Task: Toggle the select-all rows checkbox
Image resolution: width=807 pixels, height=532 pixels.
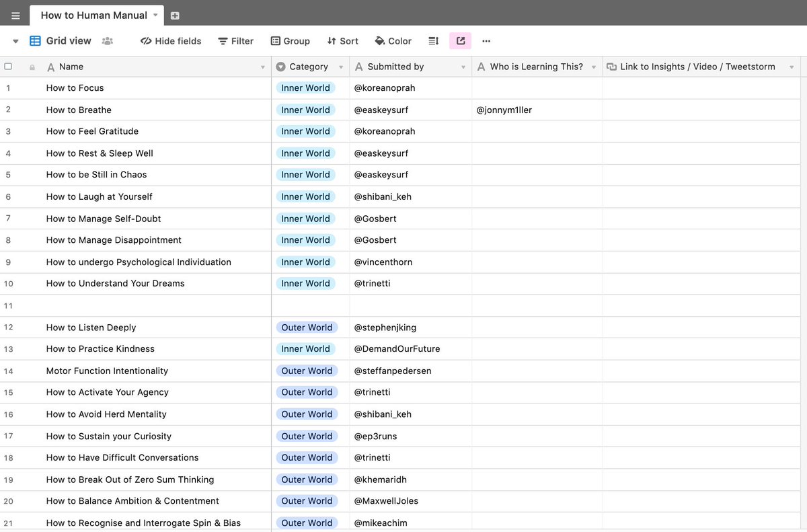Action: pyautogui.click(x=8, y=67)
